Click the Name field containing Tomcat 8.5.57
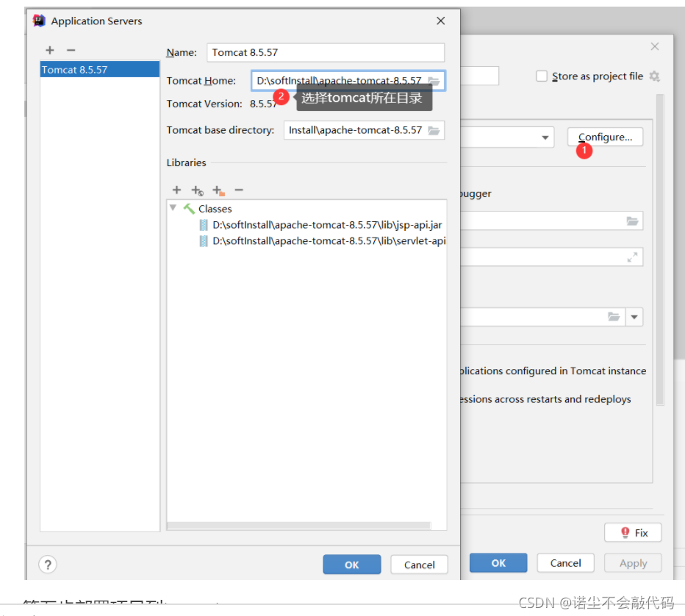 point(326,52)
